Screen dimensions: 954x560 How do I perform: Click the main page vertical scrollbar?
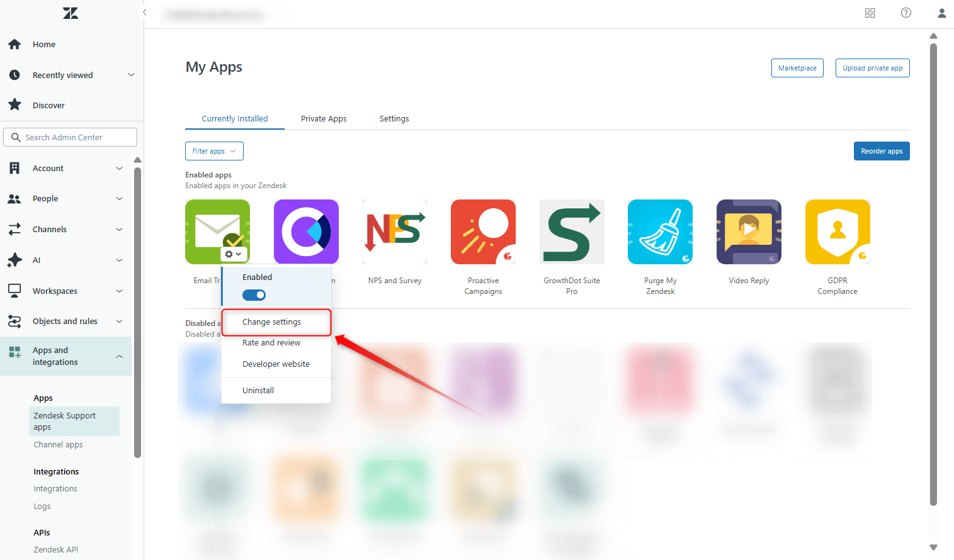[934, 274]
